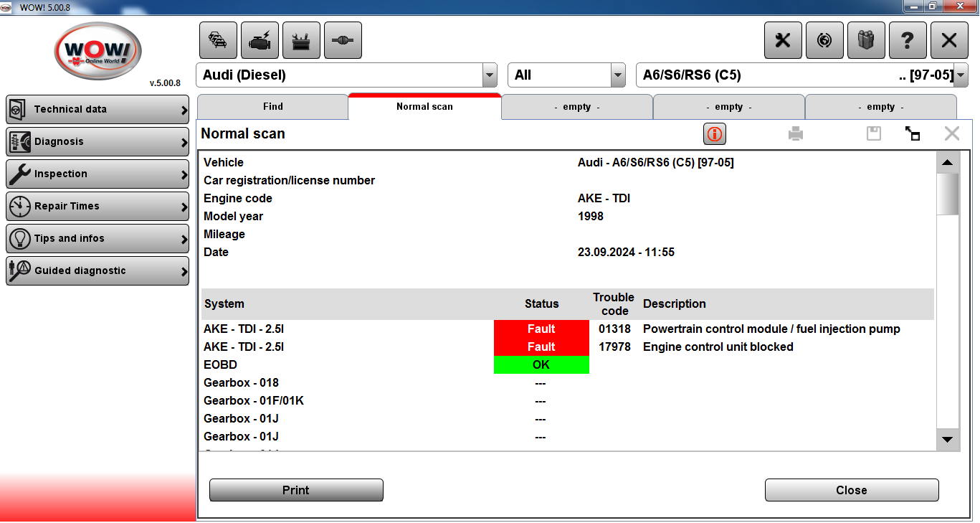Select the Gearbox - 018 row
Image resolution: width=980 pixels, height=523 pixels.
568,382
